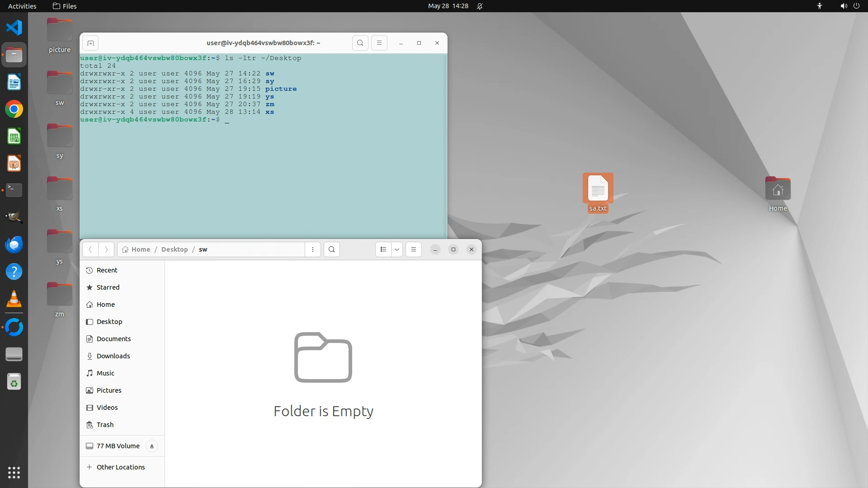Launch Google Chrome from the dock
868x488 pixels.
point(14,109)
